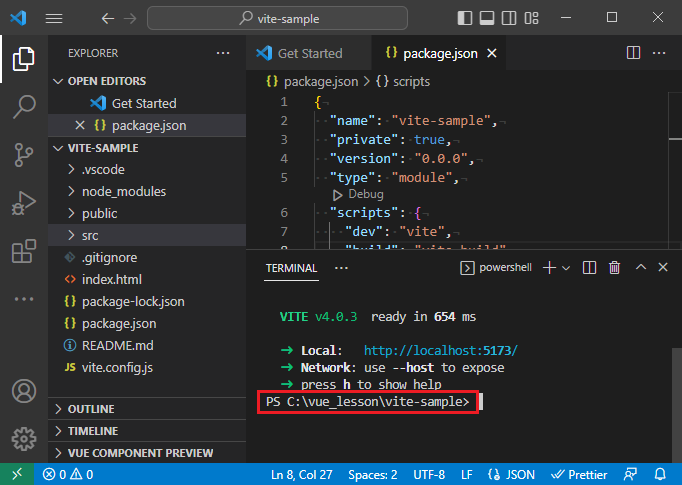Go back with the left arrow
This screenshot has height=485, width=682.
[107, 18]
